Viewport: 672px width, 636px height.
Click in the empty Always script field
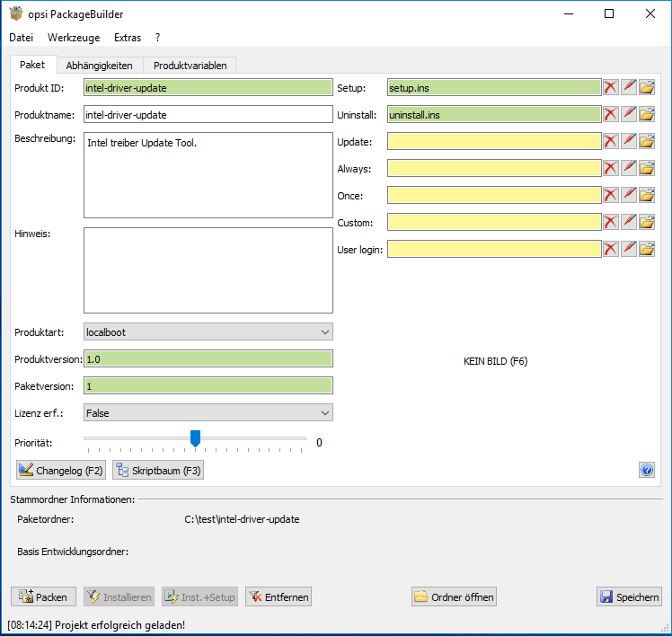(494, 168)
